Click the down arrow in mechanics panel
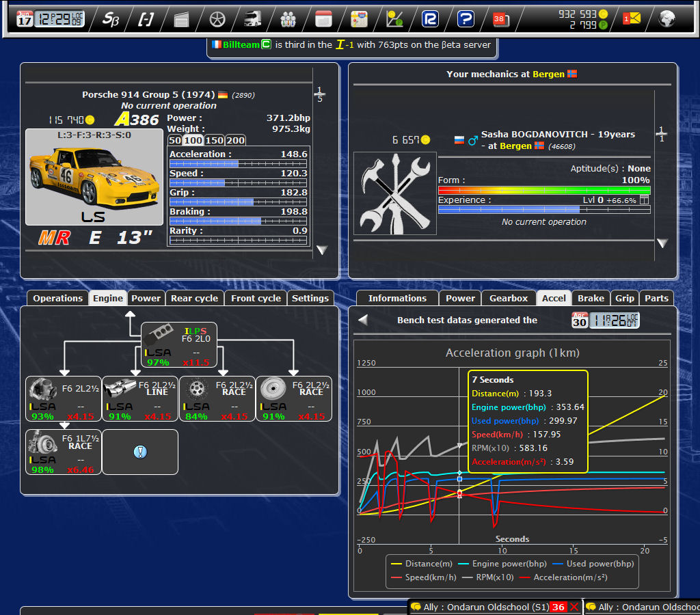This screenshot has height=615, width=700. tap(662, 243)
